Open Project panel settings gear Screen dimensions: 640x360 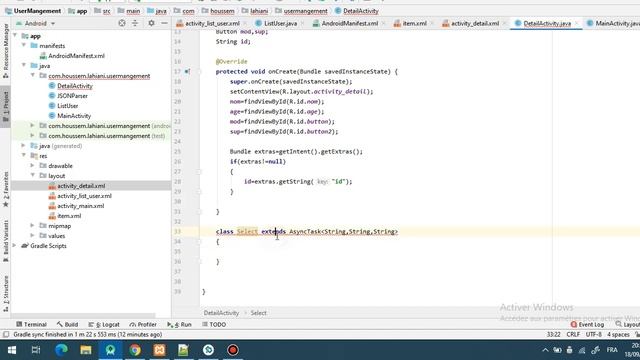click(151, 23)
